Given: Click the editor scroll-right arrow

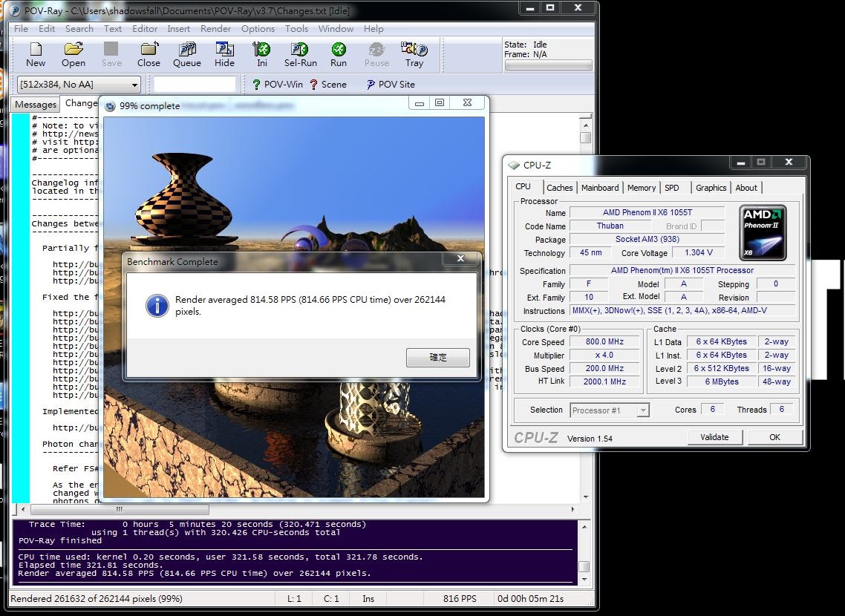Looking at the screenshot, I should click(x=572, y=509).
